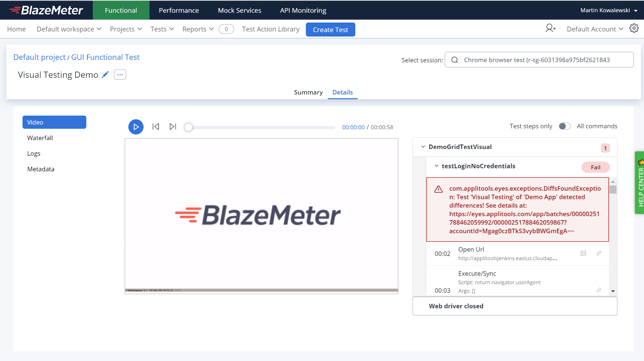Select Video in the left sidebar
Image resolution: width=644 pixels, height=361 pixels.
click(54, 122)
